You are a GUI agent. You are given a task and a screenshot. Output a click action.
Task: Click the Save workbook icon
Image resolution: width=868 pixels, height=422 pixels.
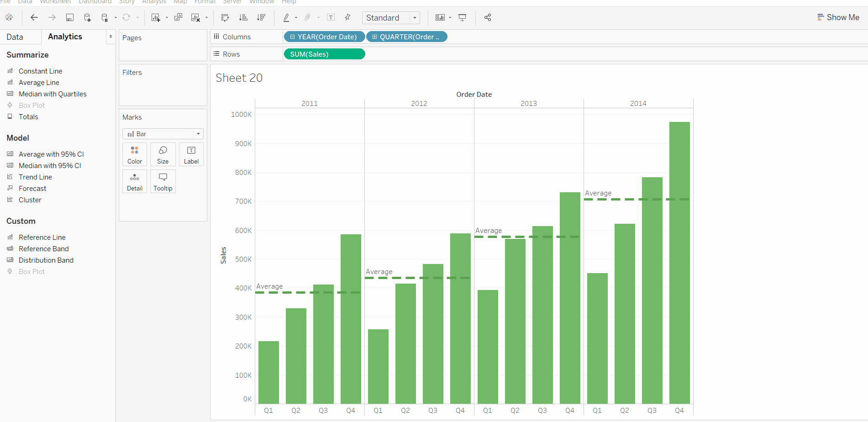click(69, 17)
